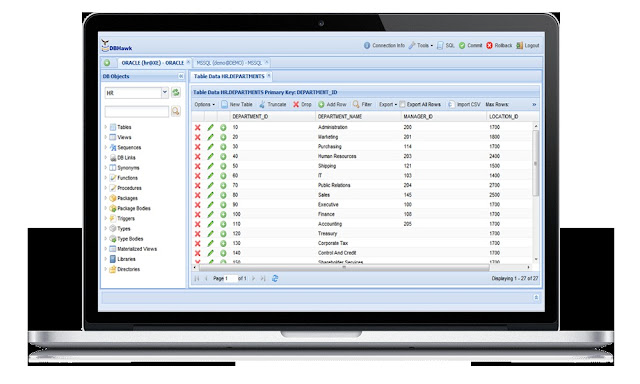This screenshot has width=640, height=384.
Task: Select Triggers in the object tree
Action: [126, 219]
